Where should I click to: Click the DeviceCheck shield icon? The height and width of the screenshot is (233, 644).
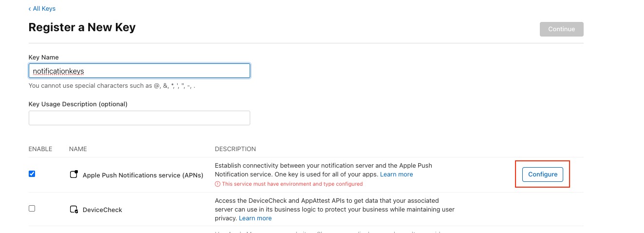pos(74,210)
